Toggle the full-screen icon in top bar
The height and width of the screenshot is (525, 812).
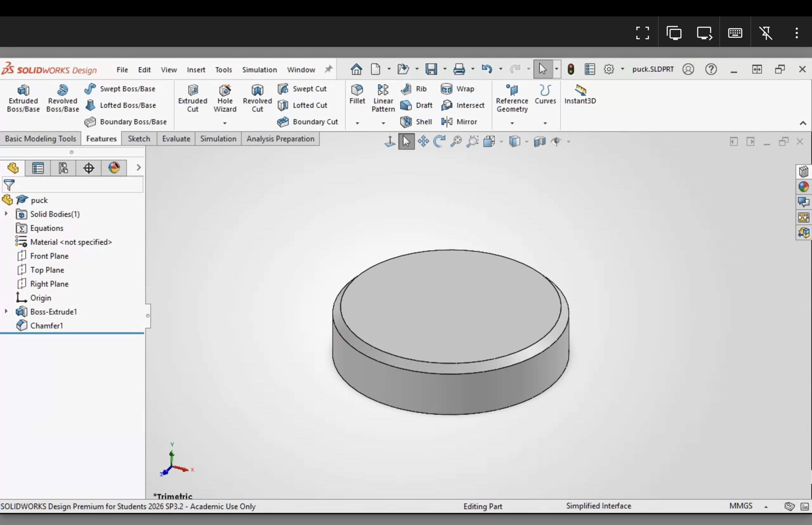click(x=642, y=33)
